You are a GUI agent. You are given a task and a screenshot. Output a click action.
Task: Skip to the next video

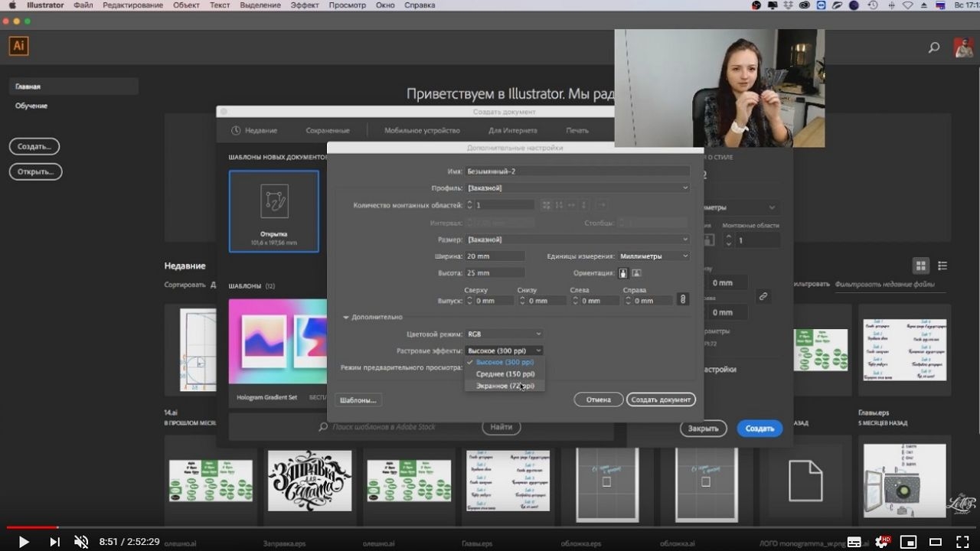pos(54,542)
